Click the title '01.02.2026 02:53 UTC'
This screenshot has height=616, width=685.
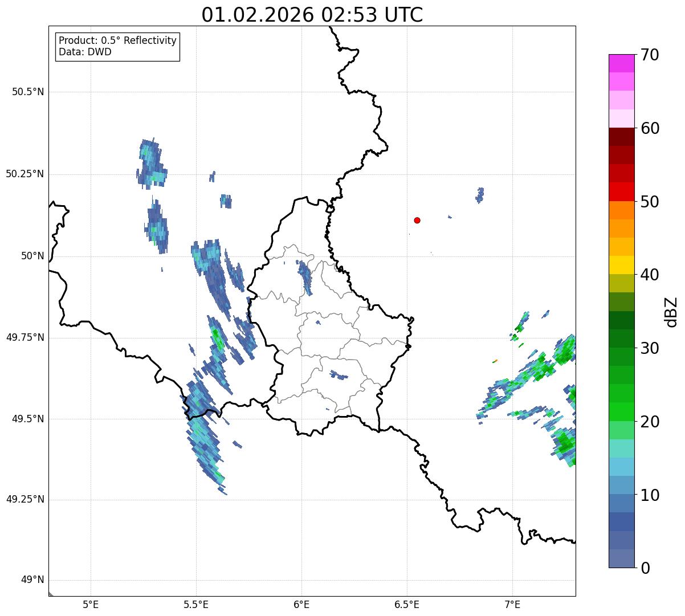(x=312, y=14)
